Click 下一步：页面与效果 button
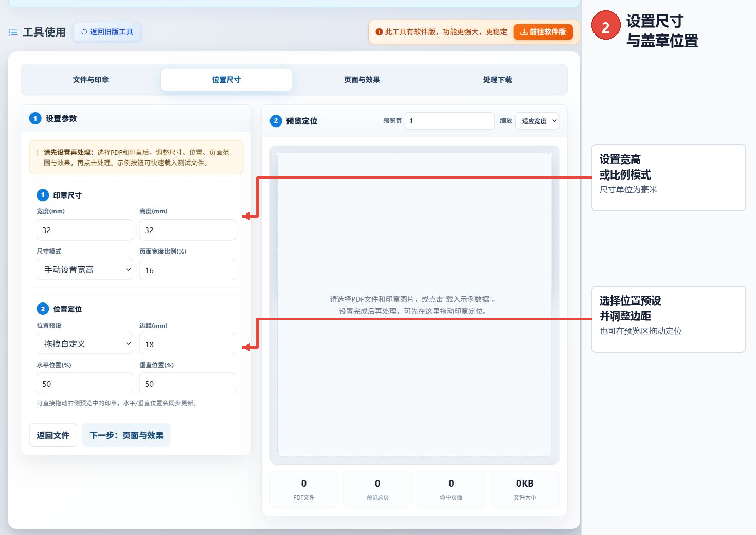Screen dimensions: 756x535 click(x=127, y=435)
